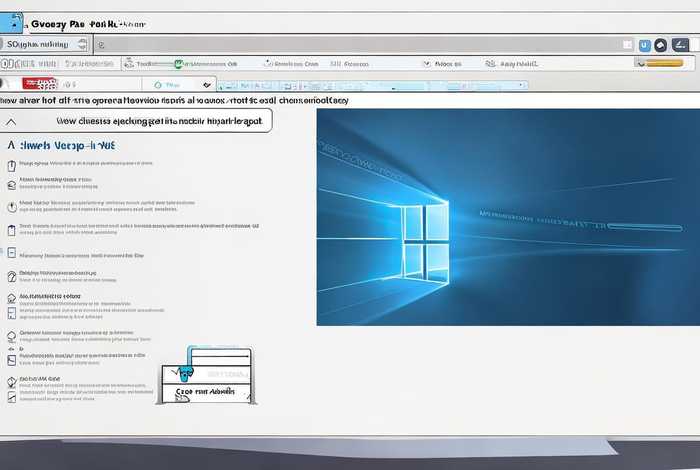Viewport: 700px width, 470px height.
Task: Click the blue checkmark icon in the small popup
Action: tap(184, 373)
